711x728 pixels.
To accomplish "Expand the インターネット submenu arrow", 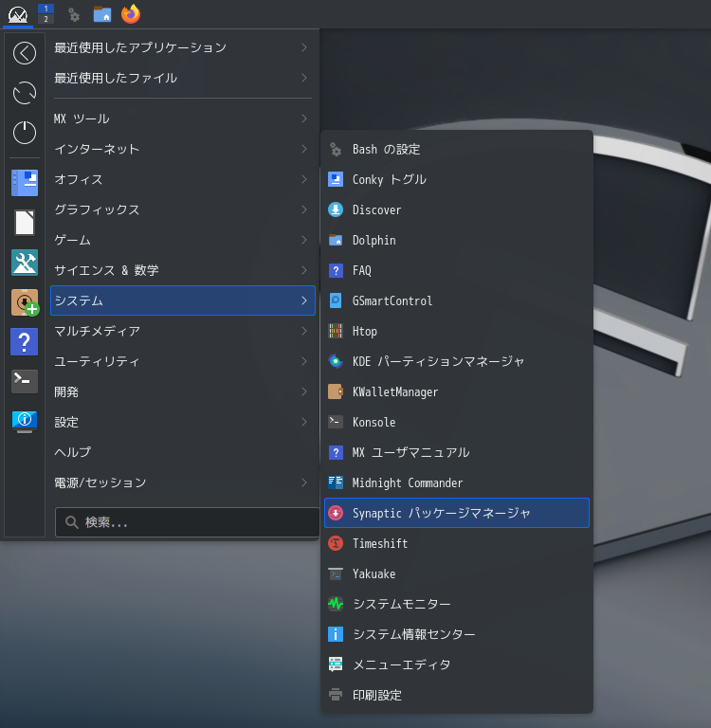I will pyautogui.click(x=304, y=149).
